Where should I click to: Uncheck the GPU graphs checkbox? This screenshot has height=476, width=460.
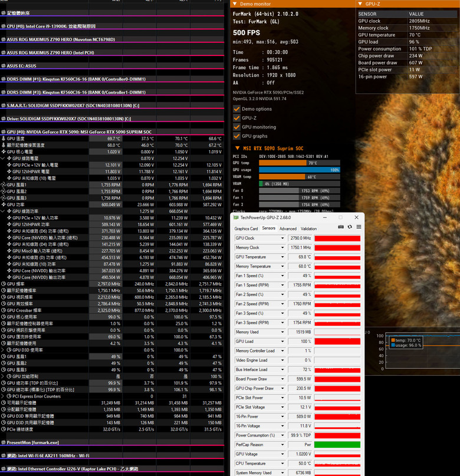236,136
